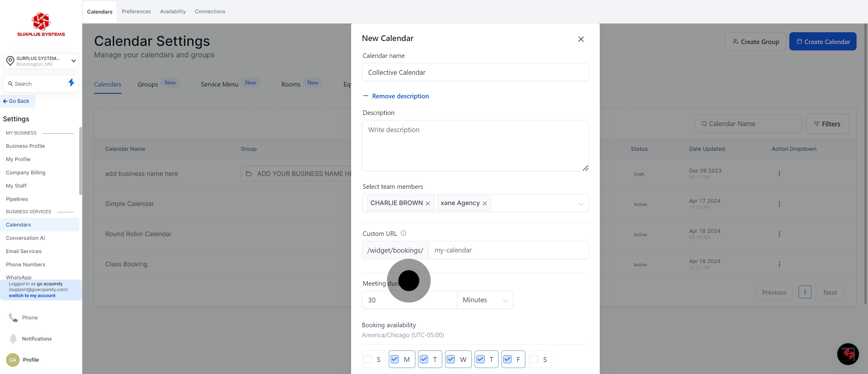Uncheck the Friday availability checkbox

507,359
